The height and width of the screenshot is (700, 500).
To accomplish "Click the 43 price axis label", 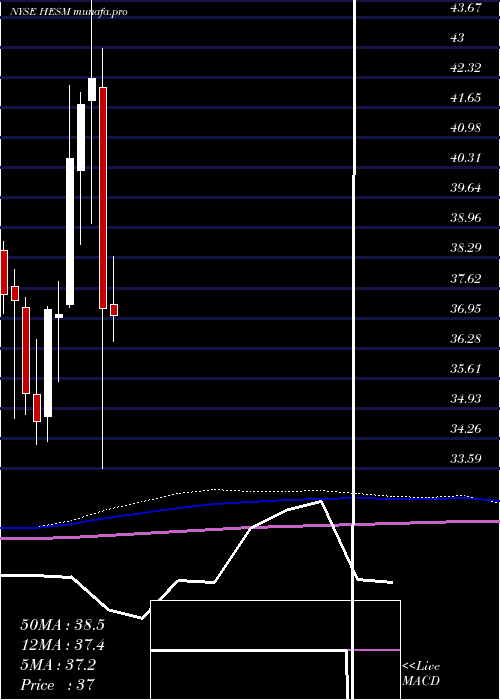I will 458,38.
